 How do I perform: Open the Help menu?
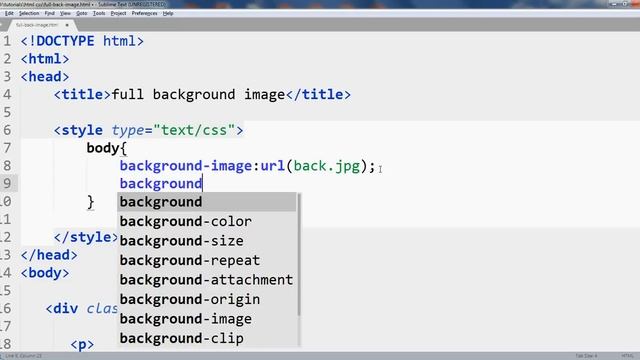[168, 13]
